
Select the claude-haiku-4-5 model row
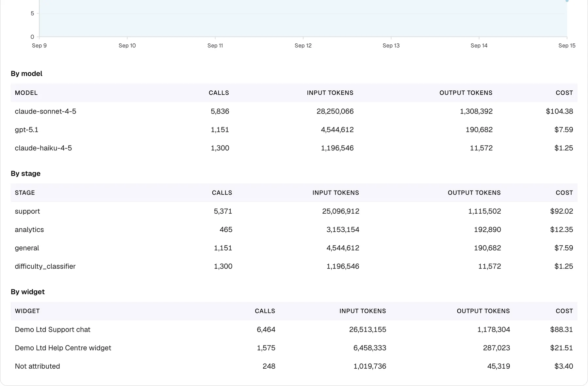point(294,148)
